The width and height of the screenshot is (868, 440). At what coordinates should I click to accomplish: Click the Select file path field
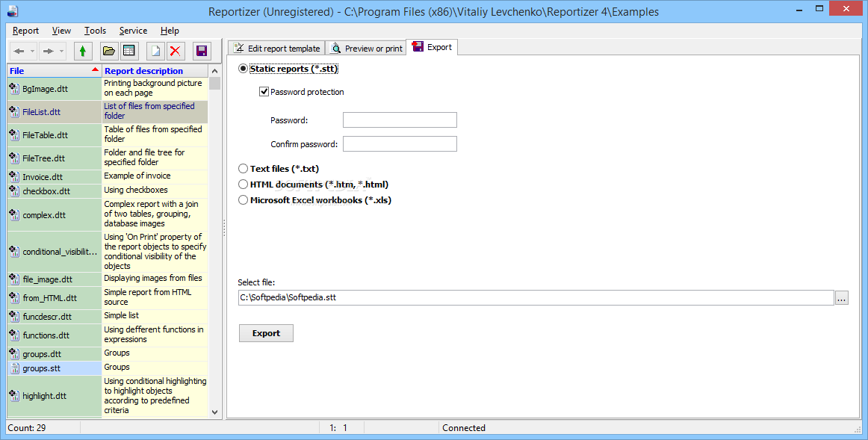[536, 298]
